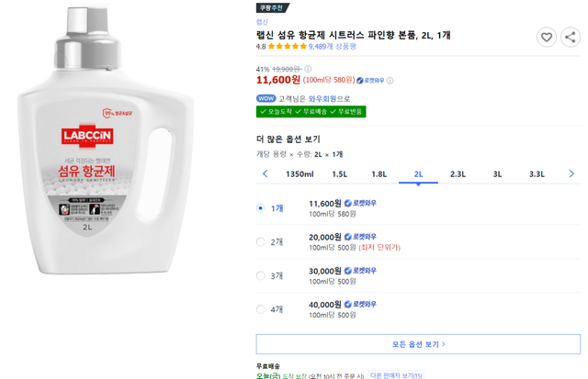Image resolution: width=588 pixels, height=379 pixels.
Task: Pick the 4개 quantity radio button
Action: (261, 309)
